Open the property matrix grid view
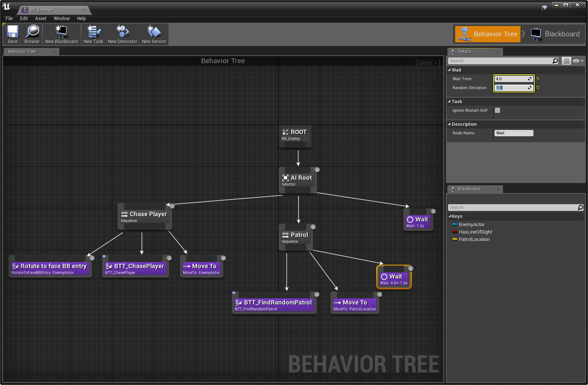Viewport: 588px width, 385px height. coord(566,61)
